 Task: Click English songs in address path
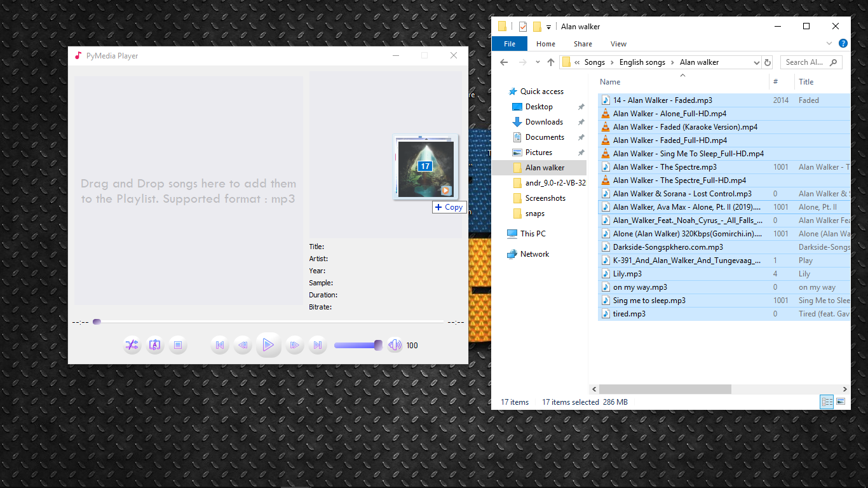tap(642, 62)
